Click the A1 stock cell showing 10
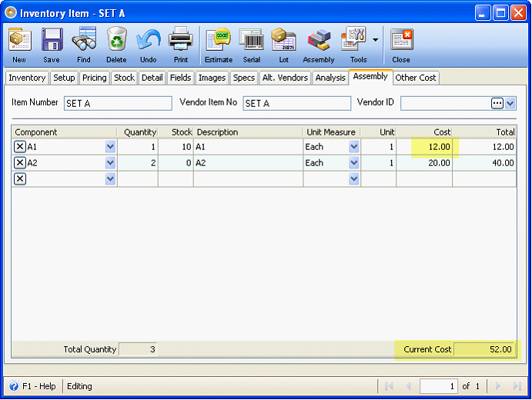Image resolution: width=532 pixels, height=400 pixels. (x=176, y=147)
